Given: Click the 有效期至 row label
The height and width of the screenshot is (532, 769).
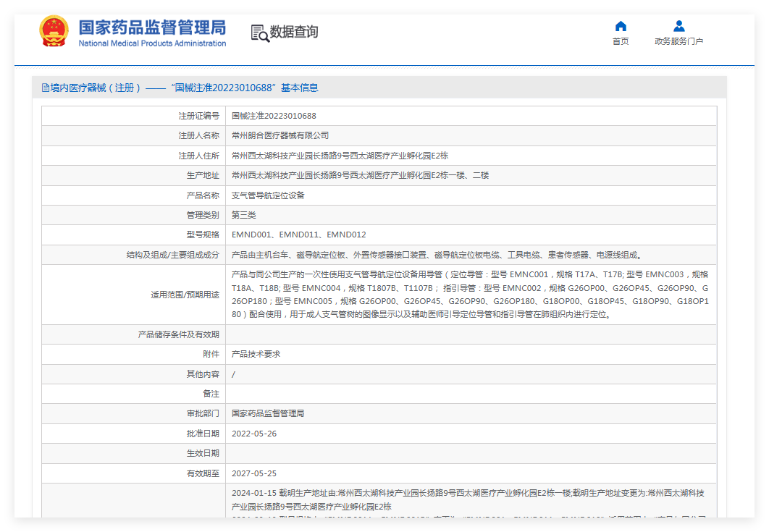Looking at the screenshot, I should coord(203,473).
